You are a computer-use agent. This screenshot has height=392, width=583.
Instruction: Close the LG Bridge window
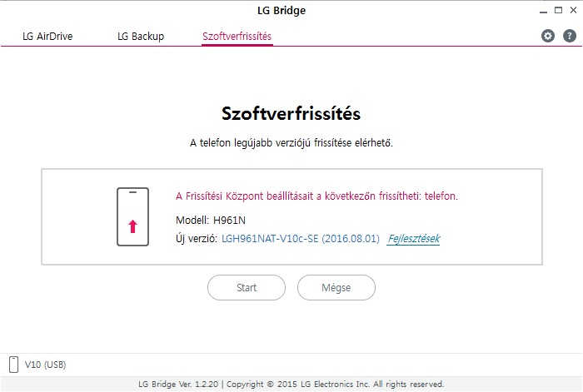(x=573, y=11)
